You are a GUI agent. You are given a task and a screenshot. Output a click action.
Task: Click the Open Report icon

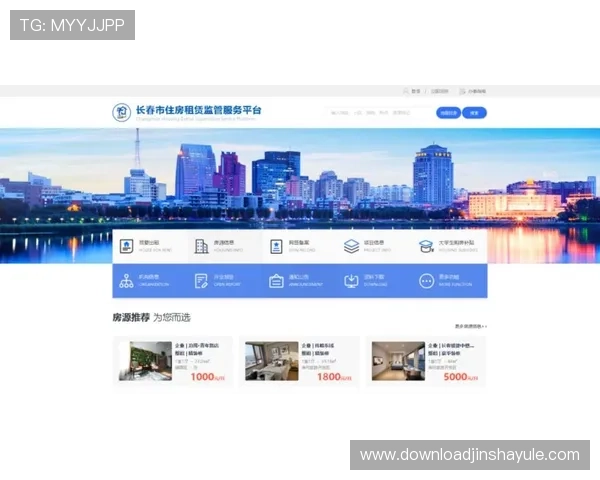click(x=201, y=281)
